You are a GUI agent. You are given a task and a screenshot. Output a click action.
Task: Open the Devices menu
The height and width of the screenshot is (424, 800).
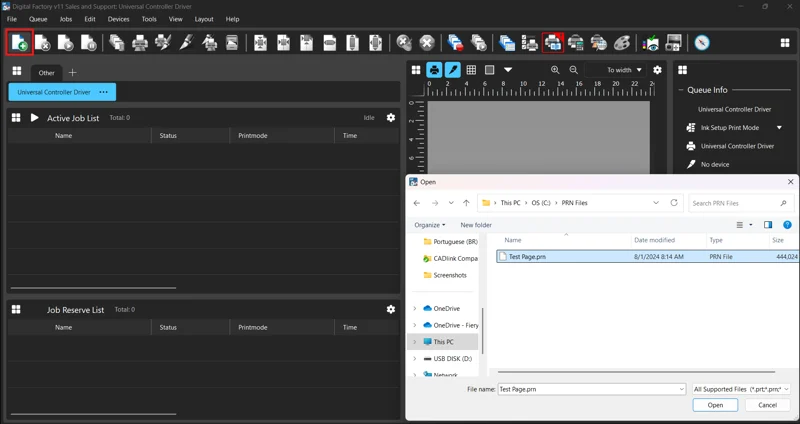(x=118, y=19)
